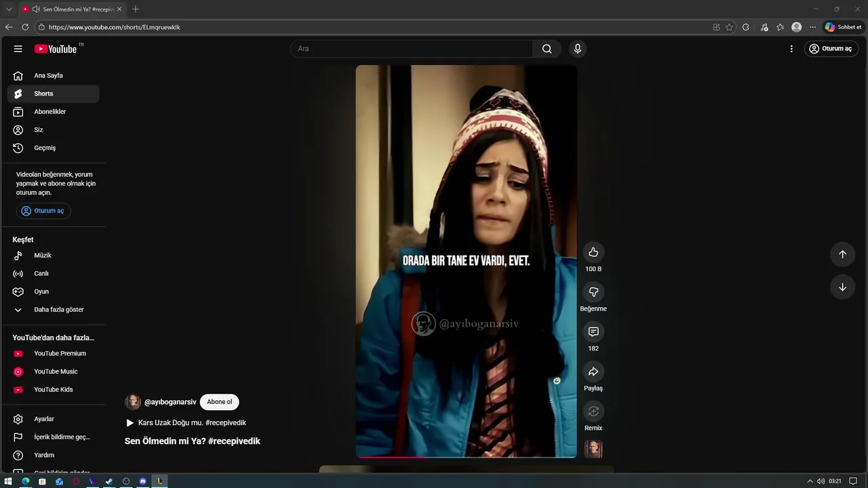
Task: Open the ayıboganarsiv channel avatar
Action: point(132,402)
